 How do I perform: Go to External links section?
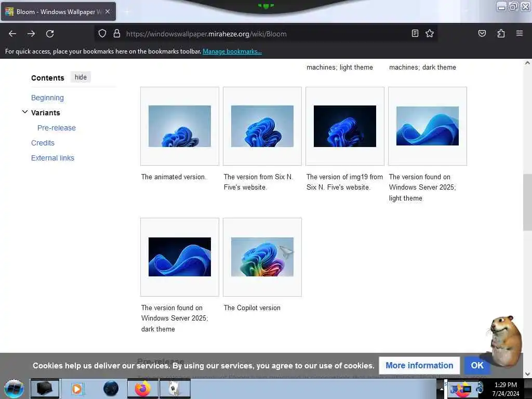(x=52, y=158)
